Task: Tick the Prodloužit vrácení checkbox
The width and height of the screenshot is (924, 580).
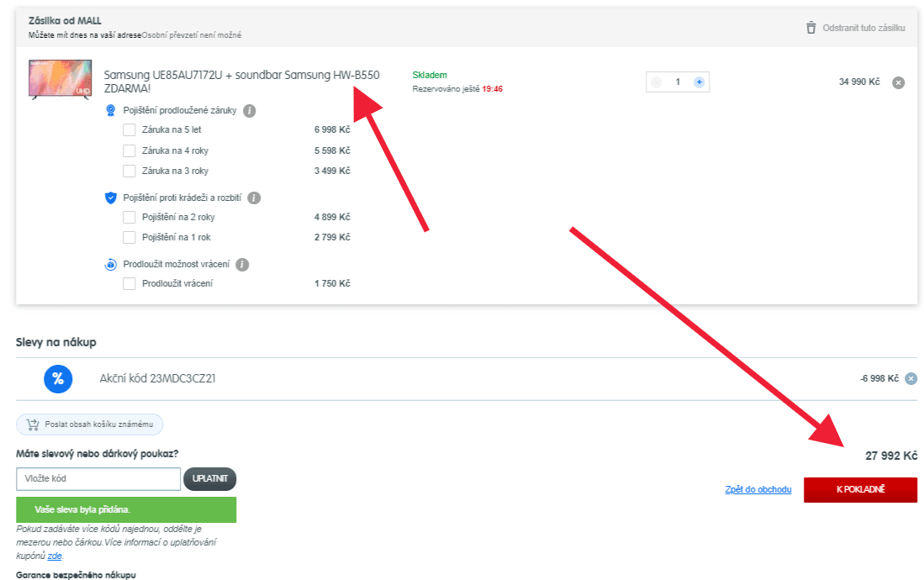Action: point(129,283)
